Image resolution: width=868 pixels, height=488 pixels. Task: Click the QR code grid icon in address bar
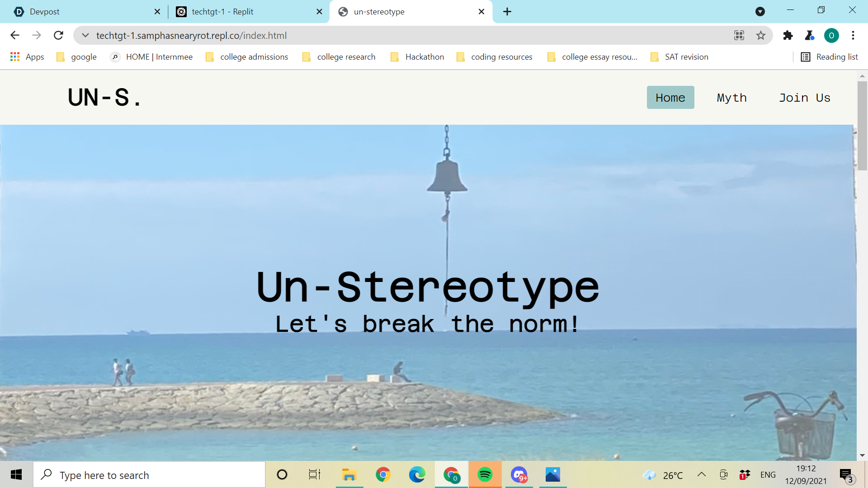(x=739, y=35)
